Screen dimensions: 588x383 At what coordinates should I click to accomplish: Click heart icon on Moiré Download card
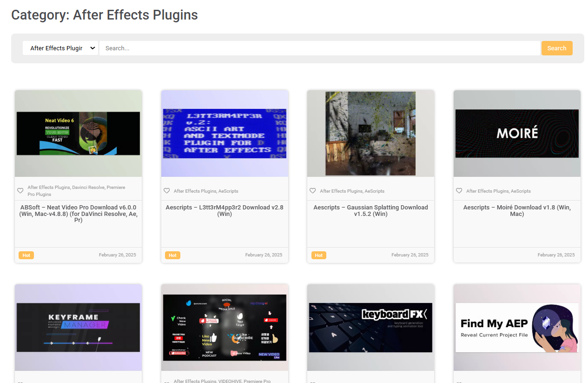(459, 191)
